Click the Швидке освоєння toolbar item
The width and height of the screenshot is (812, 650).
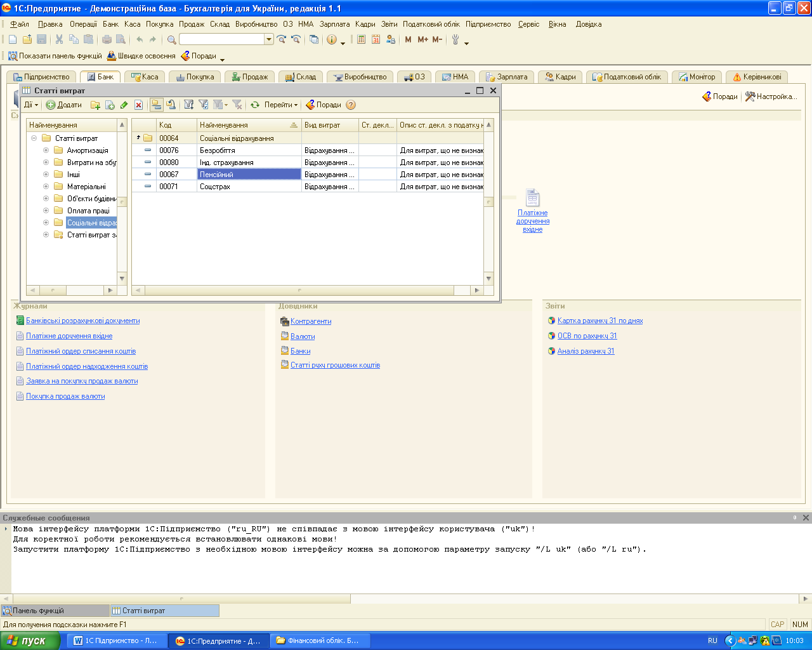(x=141, y=56)
